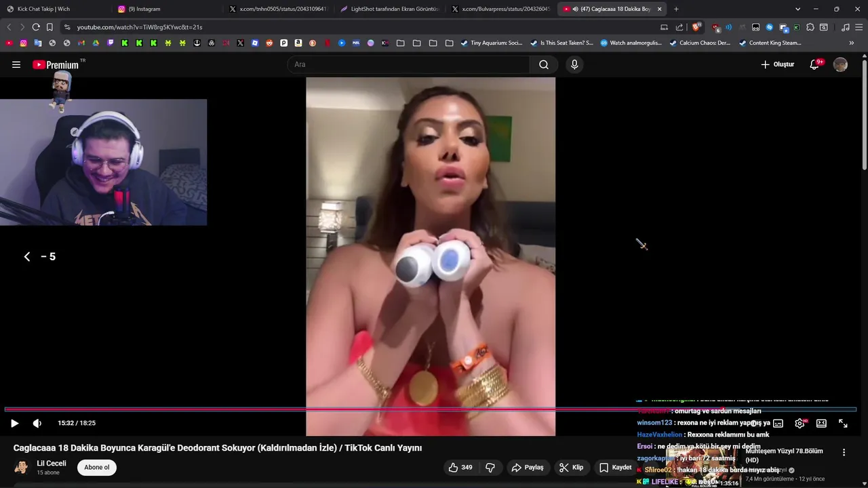The width and height of the screenshot is (868, 488).
Task: Share video with Paylaş button
Action: tap(528, 468)
